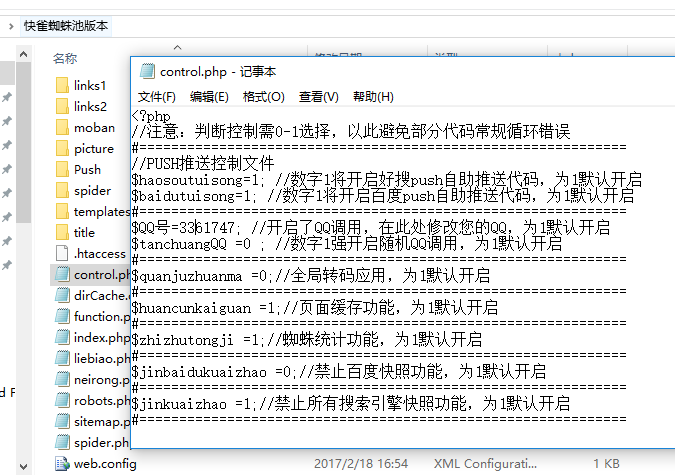675x475 pixels.
Task: Place cursor on the $jinkuaizhao =1 line
Action: point(351,404)
